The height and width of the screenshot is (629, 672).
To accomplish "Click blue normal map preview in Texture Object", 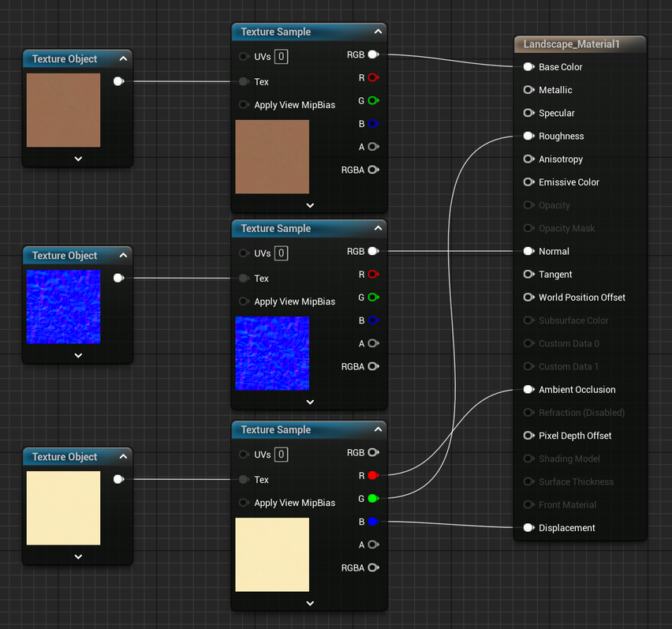I will click(x=63, y=306).
